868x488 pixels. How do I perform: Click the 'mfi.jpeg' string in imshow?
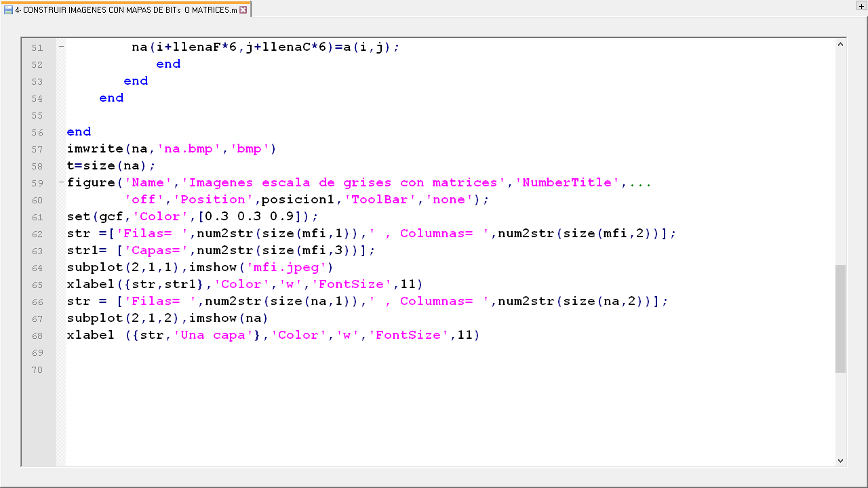[x=285, y=268]
